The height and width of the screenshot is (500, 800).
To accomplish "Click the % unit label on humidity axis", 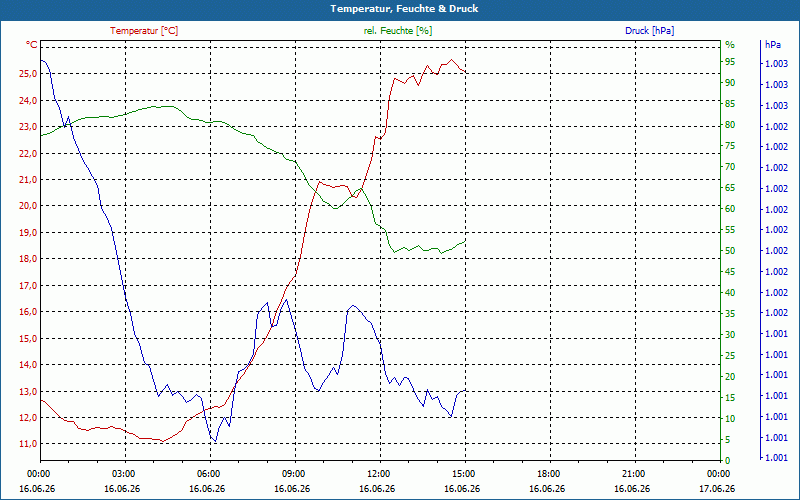I will [730, 45].
